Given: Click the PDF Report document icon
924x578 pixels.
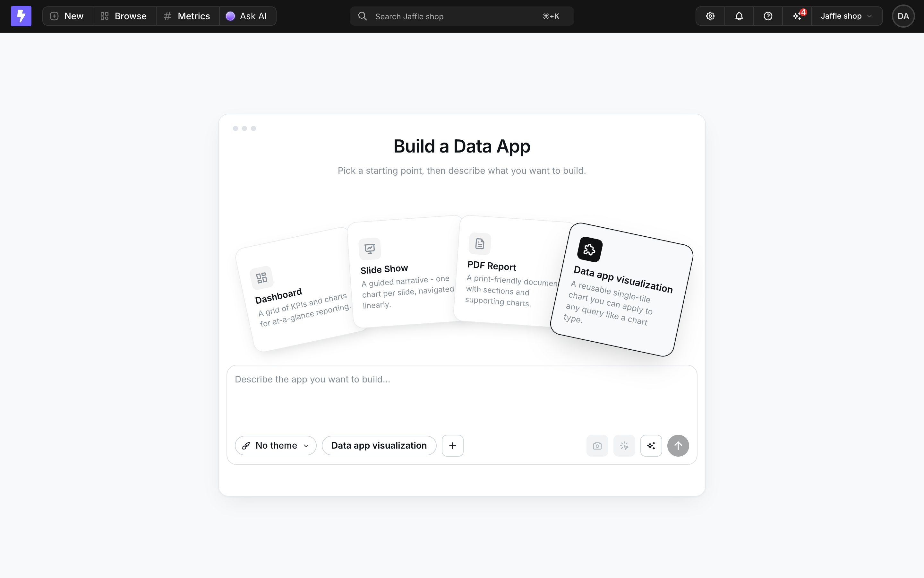Looking at the screenshot, I should [480, 243].
